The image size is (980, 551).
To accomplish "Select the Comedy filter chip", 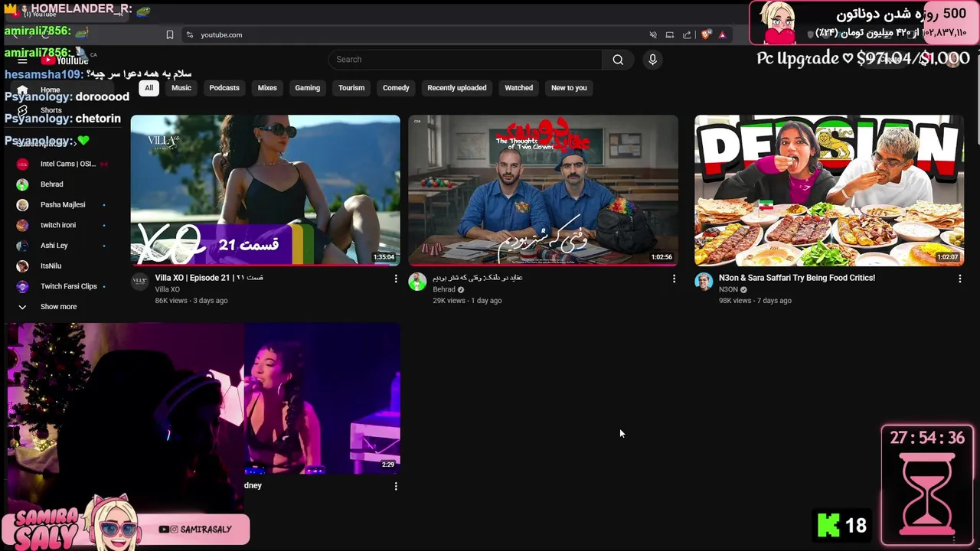I will coord(396,88).
